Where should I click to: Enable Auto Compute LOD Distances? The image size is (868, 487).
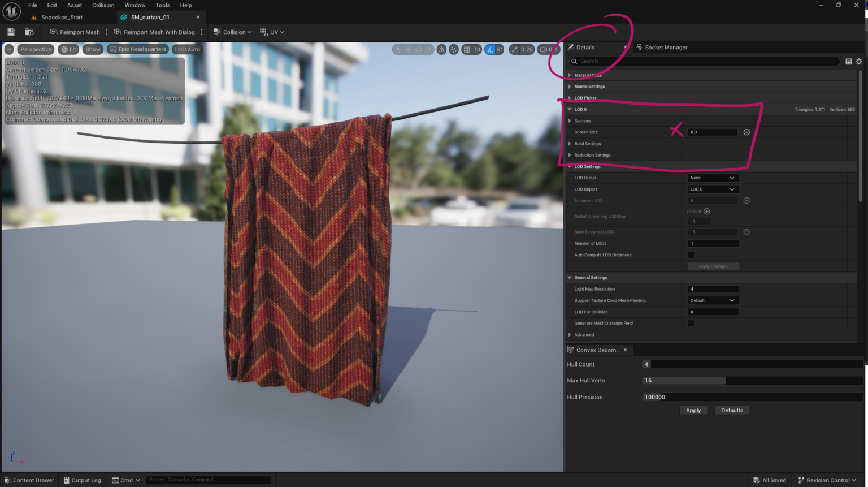(x=691, y=255)
